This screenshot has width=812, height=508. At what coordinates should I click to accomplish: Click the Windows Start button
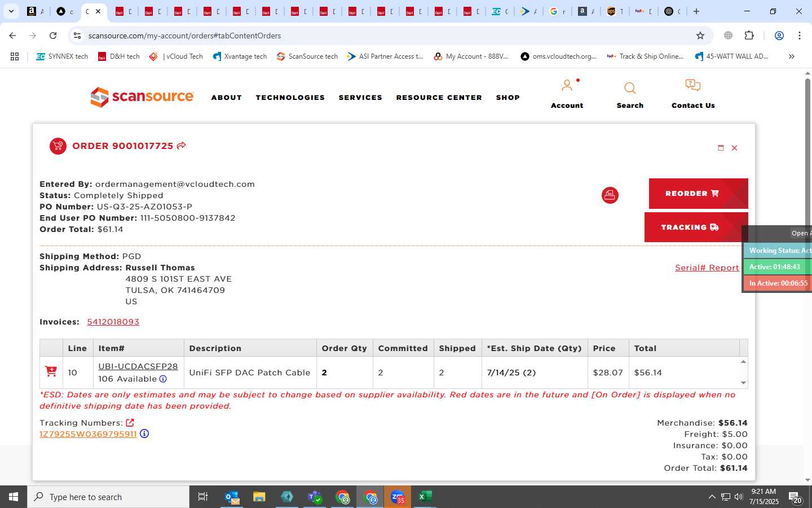[14, 497]
